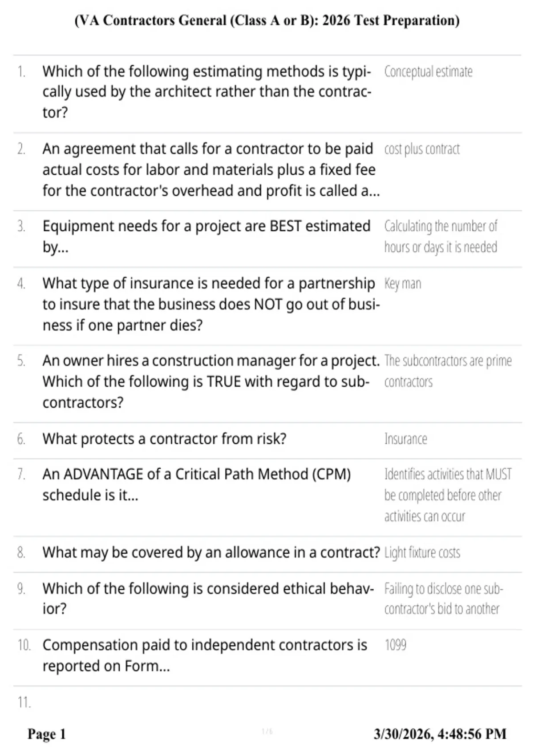
Task: Select question 7 about Critical Path Method
Action: pos(197,484)
